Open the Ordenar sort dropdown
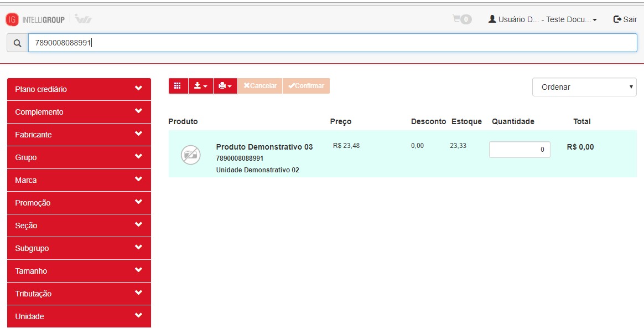The width and height of the screenshot is (644, 333). point(584,87)
